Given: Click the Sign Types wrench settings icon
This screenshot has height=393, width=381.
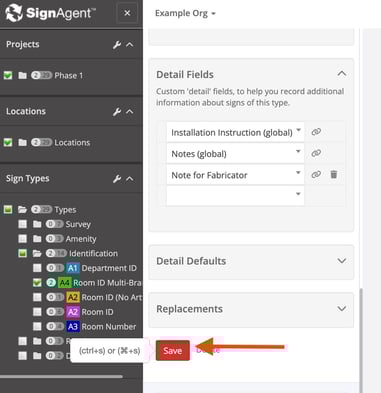Looking at the screenshot, I should (x=117, y=179).
